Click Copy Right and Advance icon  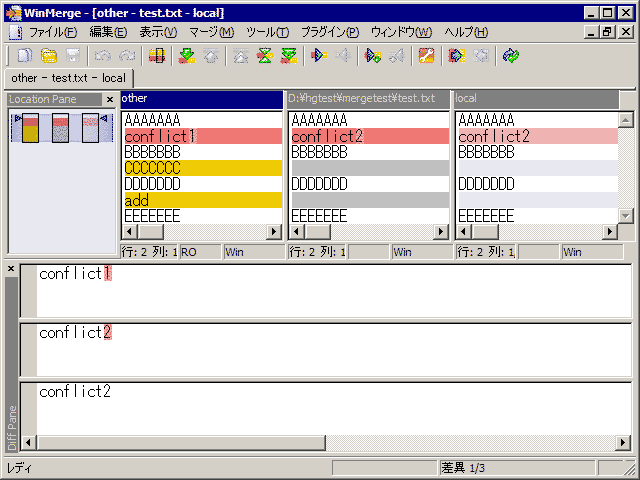[373, 56]
